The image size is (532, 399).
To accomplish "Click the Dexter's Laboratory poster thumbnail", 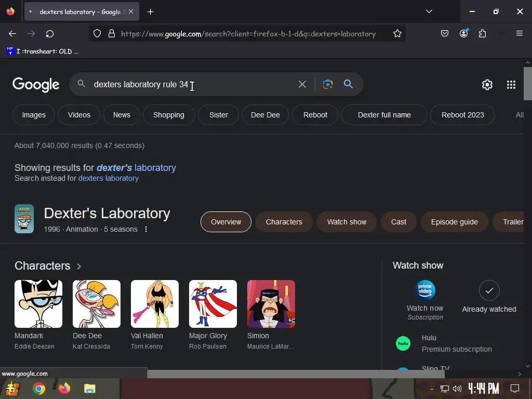I will point(24,219).
